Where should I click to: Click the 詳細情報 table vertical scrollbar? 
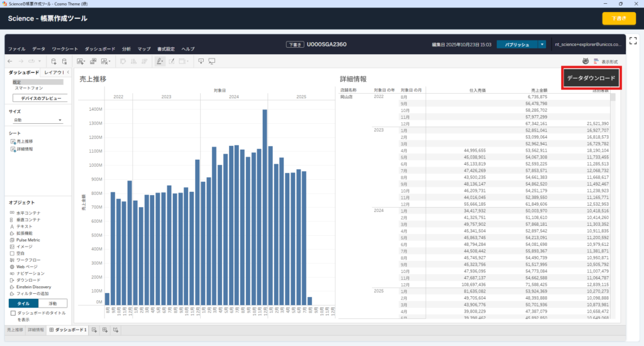(x=613, y=206)
